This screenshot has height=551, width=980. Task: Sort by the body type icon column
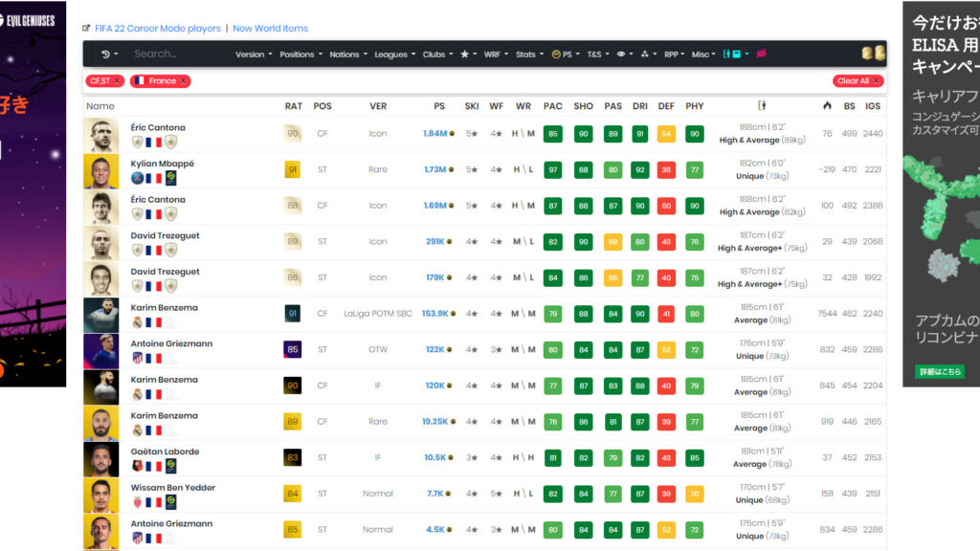click(x=761, y=106)
